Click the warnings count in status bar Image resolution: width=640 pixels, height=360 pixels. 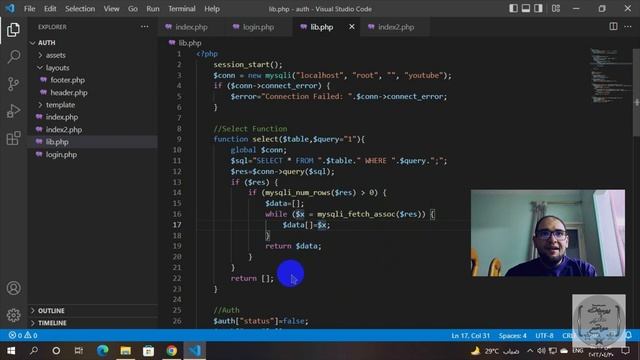click(x=31, y=336)
